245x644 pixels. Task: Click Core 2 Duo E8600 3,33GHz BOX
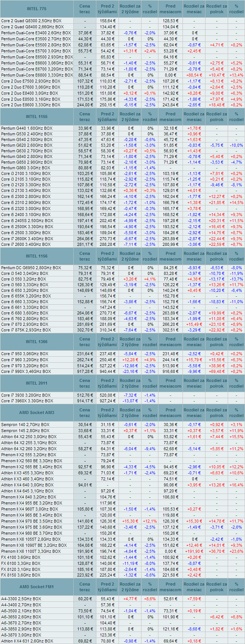(30, 105)
